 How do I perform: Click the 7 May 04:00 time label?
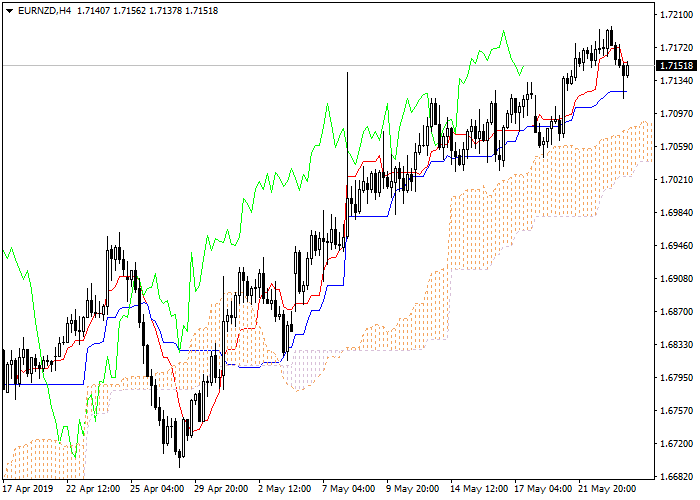coord(350,489)
